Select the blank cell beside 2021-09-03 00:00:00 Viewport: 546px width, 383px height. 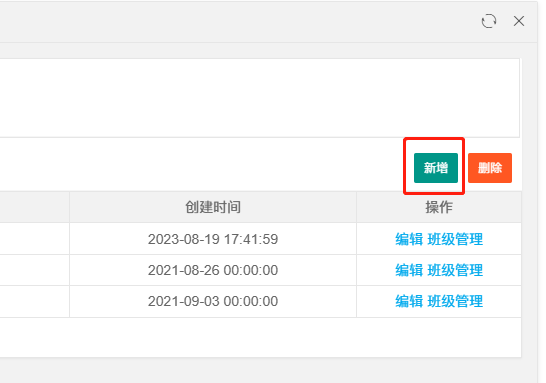(x=34, y=302)
